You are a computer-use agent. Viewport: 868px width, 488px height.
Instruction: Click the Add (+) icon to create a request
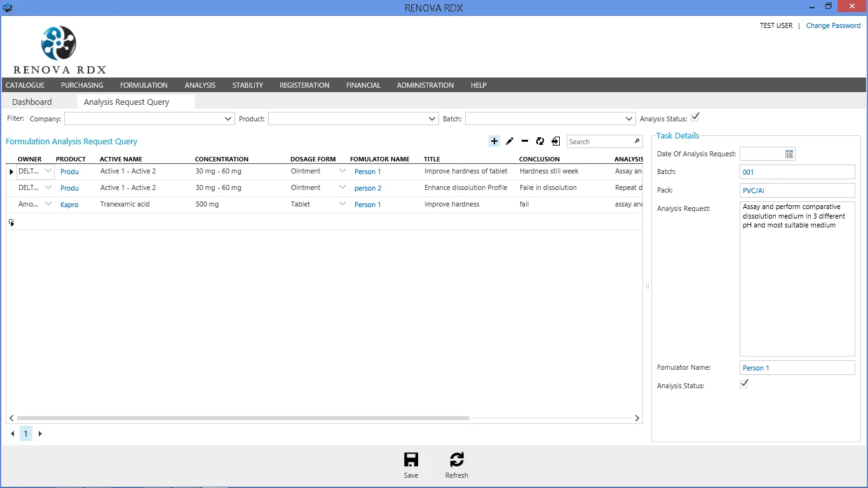[x=494, y=141]
